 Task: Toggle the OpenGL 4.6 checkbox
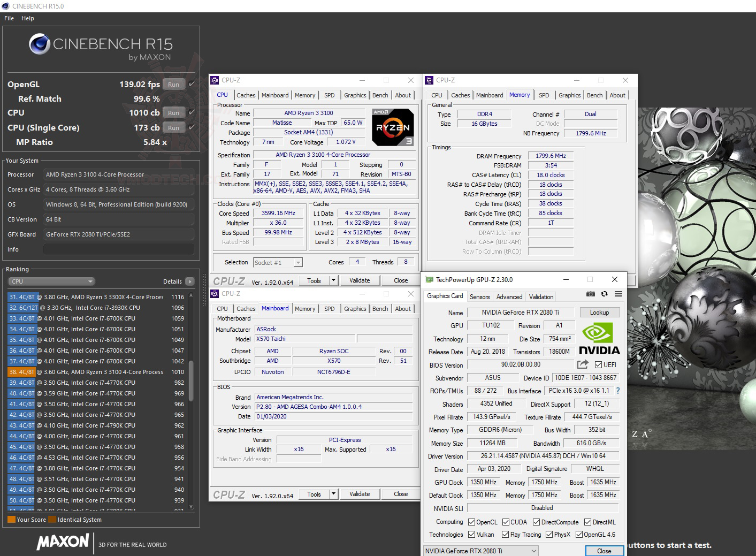579,535
